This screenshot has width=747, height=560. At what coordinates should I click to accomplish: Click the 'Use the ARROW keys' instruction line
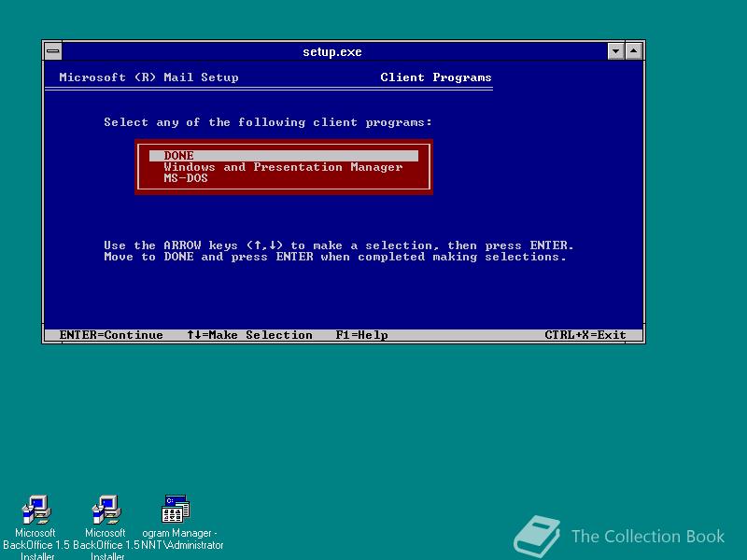coord(338,245)
